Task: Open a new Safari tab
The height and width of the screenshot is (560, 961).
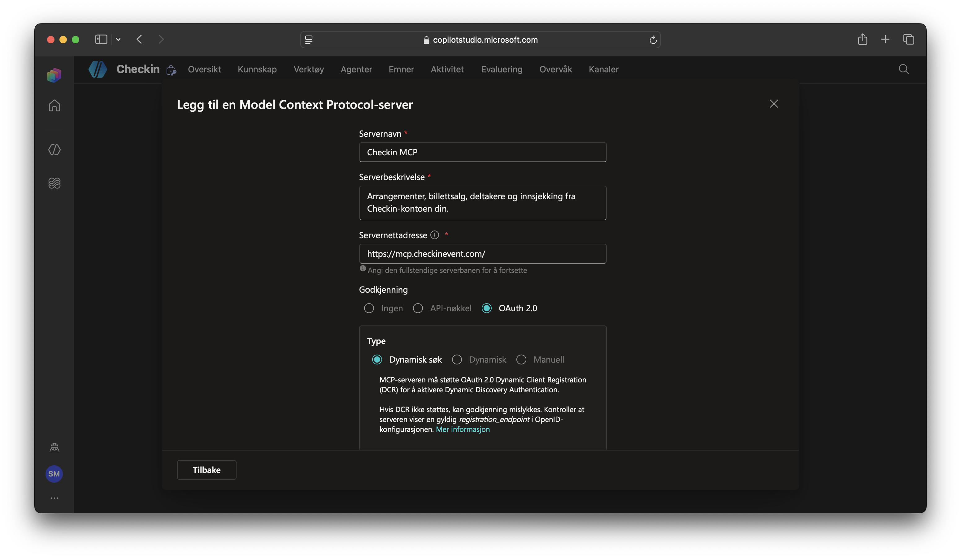Action: (885, 39)
